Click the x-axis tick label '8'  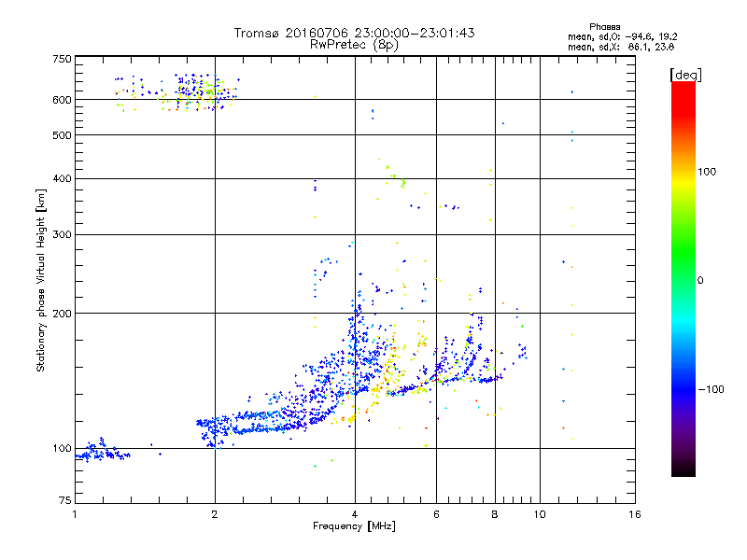(x=495, y=514)
